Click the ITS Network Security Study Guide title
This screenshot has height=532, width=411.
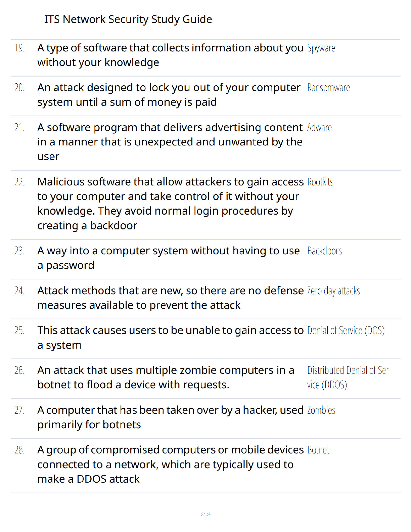pyautogui.click(x=128, y=19)
